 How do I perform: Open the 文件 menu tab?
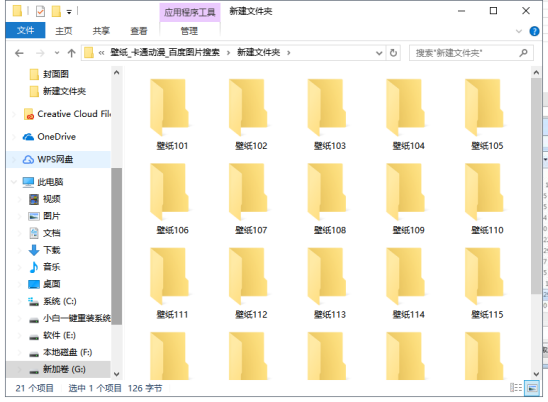click(x=25, y=30)
